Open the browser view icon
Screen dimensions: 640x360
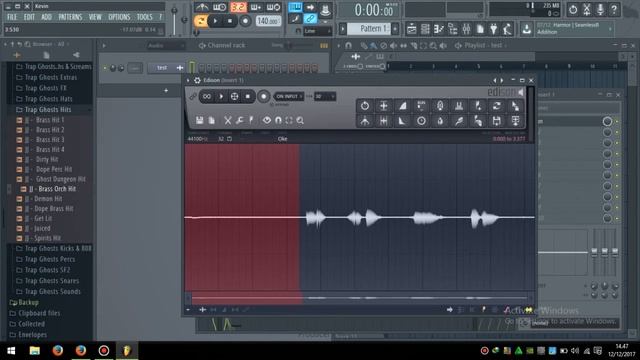(453, 29)
